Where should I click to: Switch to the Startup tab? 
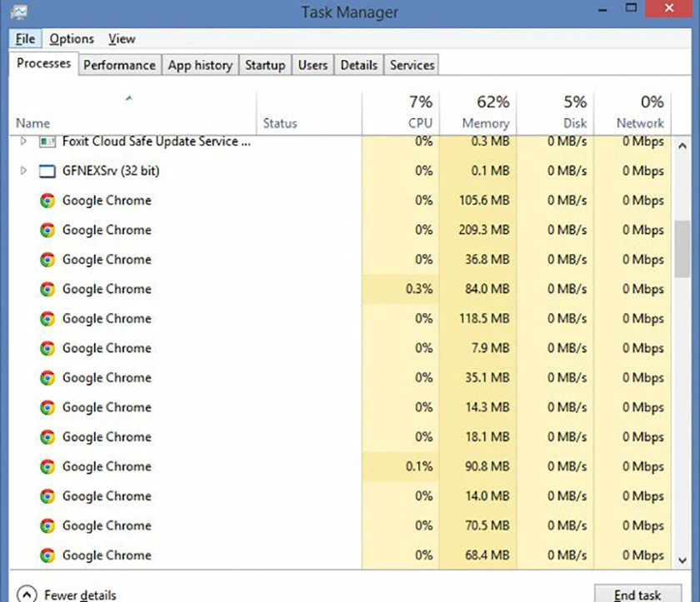(x=265, y=65)
